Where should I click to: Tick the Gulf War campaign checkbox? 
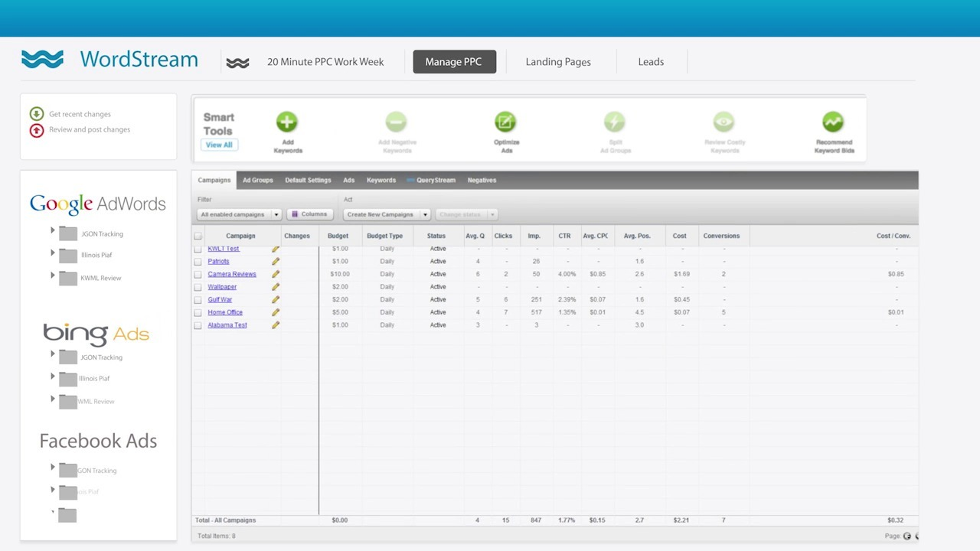(x=198, y=300)
